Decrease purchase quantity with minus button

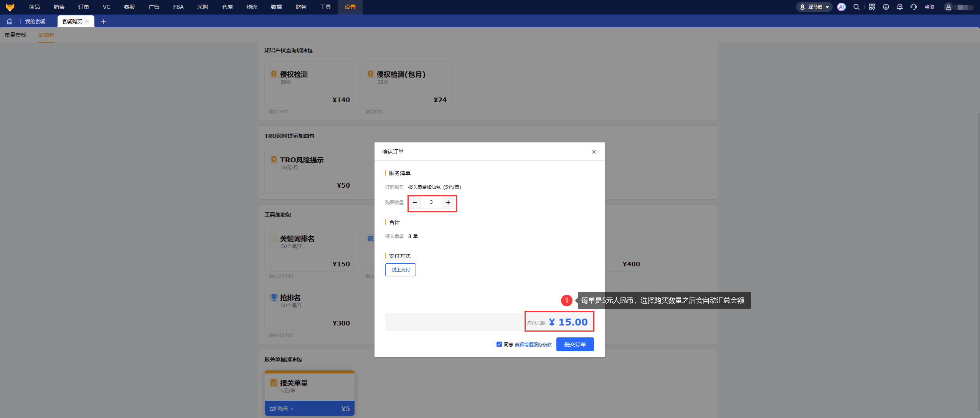click(414, 202)
